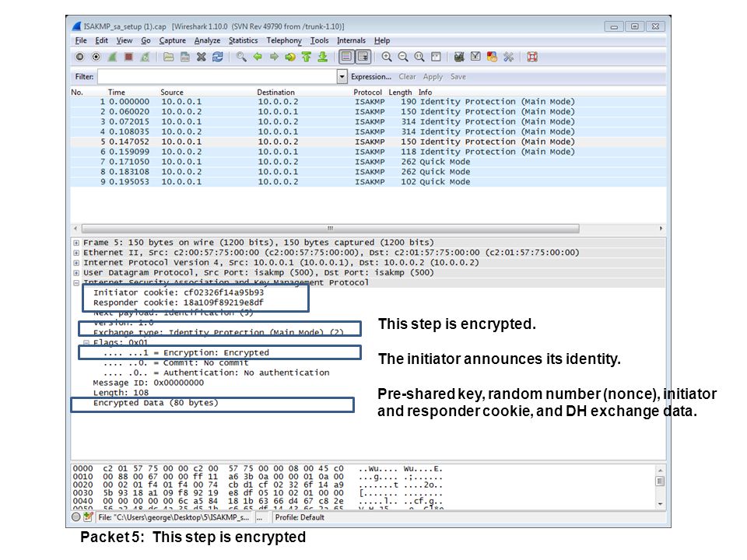This screenshot has width=747, height=560.
Task: Click the Apply filter button
Action: 433,77
